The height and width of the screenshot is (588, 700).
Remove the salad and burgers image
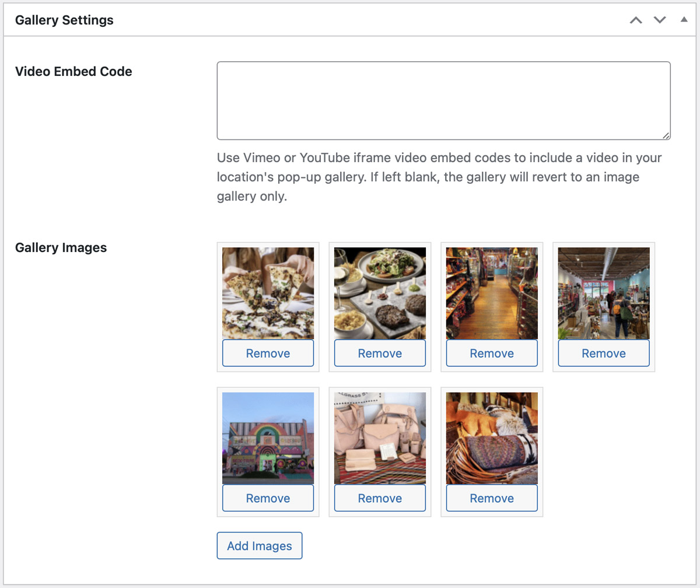[x=380, y=353]
